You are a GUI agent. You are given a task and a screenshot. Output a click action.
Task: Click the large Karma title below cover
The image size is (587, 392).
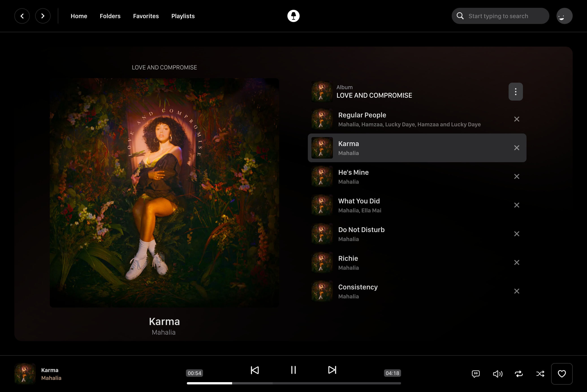pyautogui.click(x=164, y=321)
